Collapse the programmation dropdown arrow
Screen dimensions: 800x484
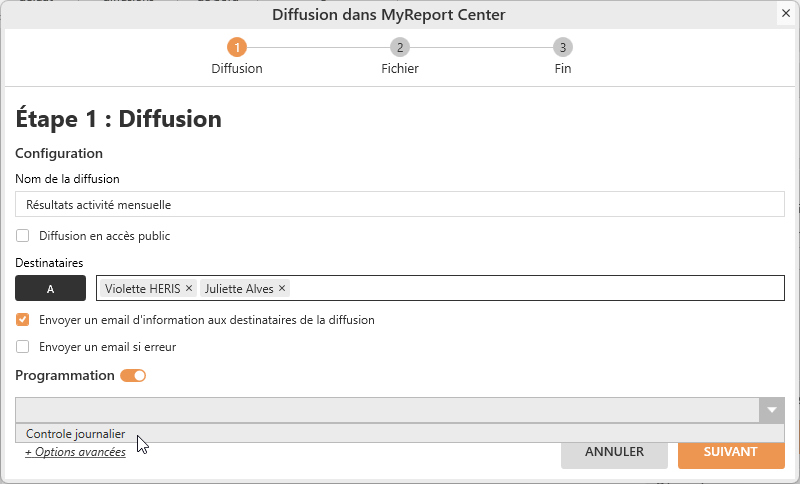[x=771, y=410]
